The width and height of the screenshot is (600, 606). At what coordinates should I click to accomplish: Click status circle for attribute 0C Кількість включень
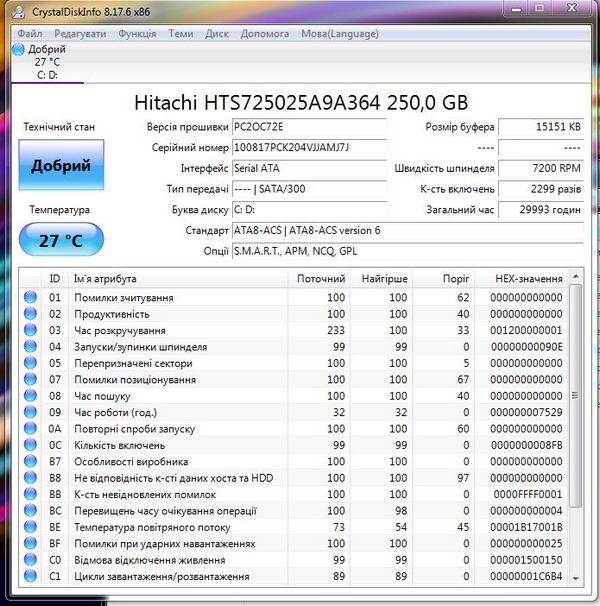30,445
